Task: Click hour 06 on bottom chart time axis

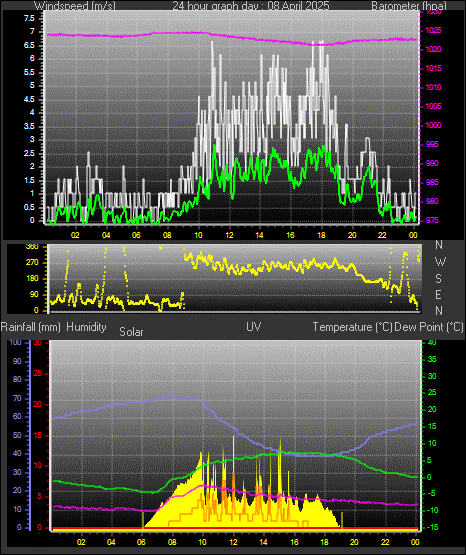Action: 141,542
